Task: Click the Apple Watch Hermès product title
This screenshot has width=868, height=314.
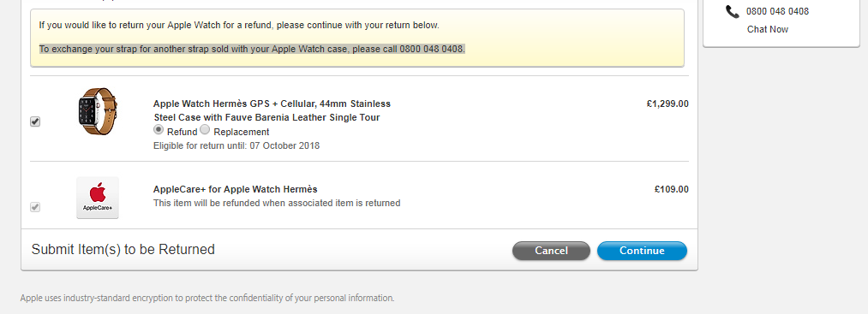Action: click(272, 110)
